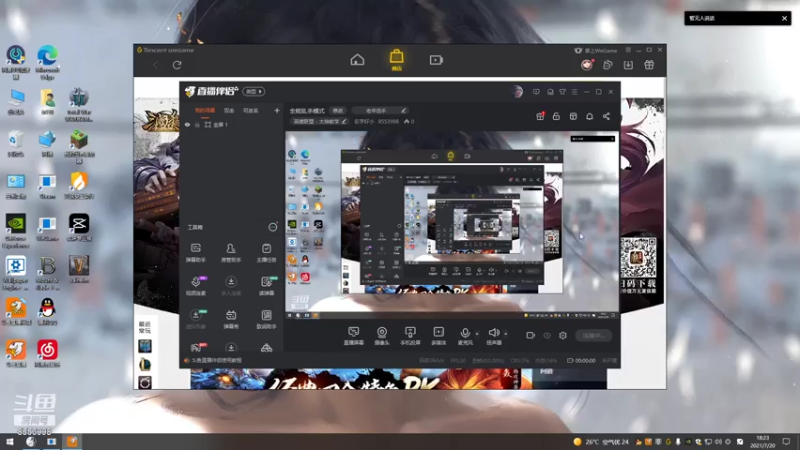The width and height of the screenshot is (800, 450).
Task: Add a 多媒体 multimedia source
Action: 438,336
